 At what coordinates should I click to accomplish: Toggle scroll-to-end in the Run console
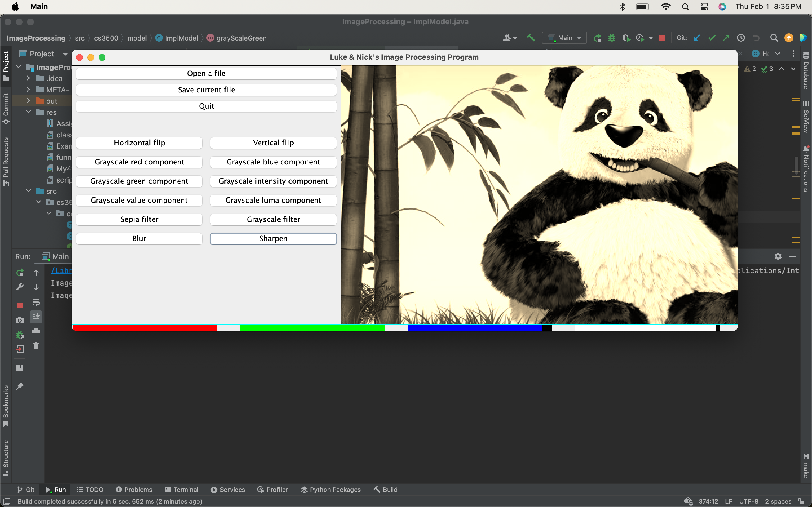pos(36,315)
